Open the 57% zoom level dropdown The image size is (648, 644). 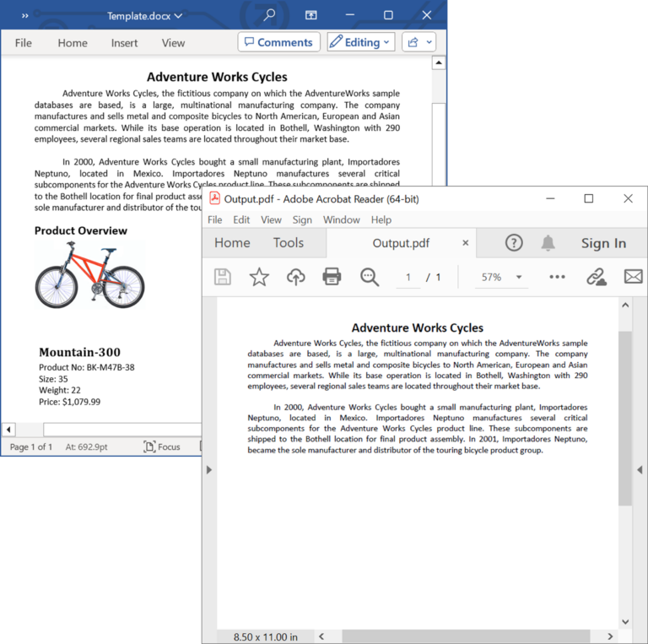(501, 277)
